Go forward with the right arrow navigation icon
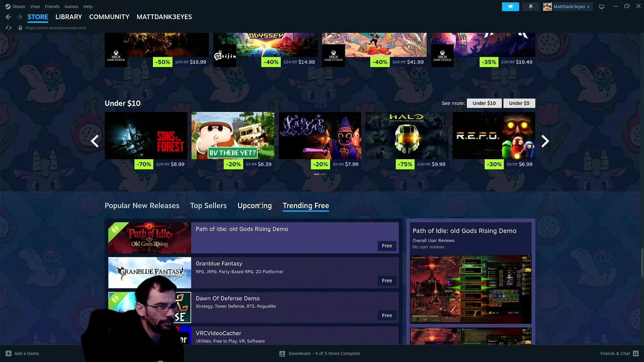Viewport: 644px width, 362px height. click(x=20, y=17)
